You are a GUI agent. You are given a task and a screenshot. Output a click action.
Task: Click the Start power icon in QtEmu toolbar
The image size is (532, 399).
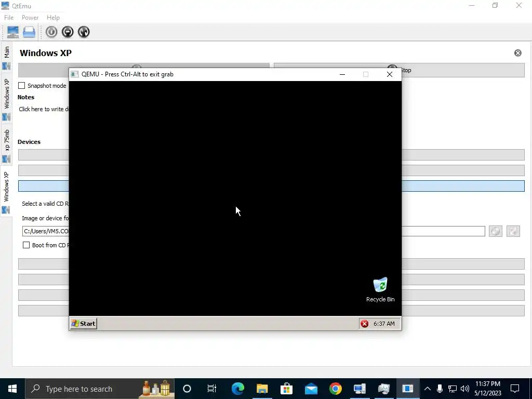51,32
